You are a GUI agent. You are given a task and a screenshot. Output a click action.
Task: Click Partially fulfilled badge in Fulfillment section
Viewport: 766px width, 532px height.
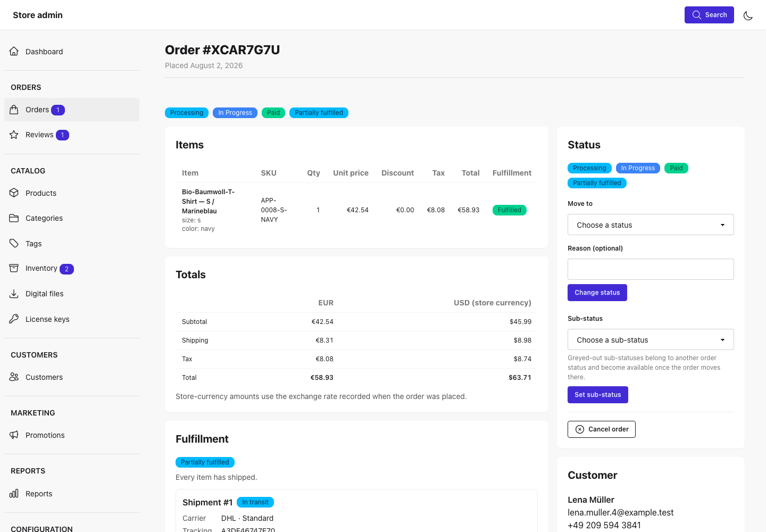point(205,462)
